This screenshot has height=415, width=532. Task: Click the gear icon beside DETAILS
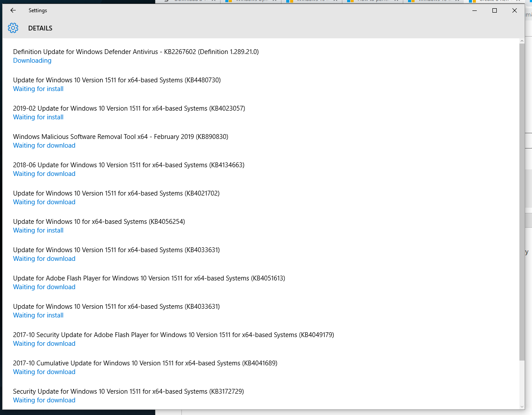click(13, 28)
